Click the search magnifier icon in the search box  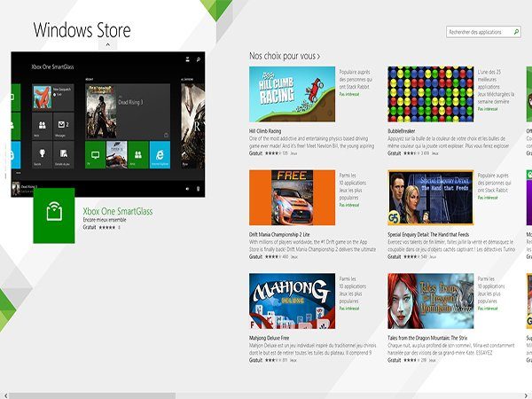click(x=516, y=32)
